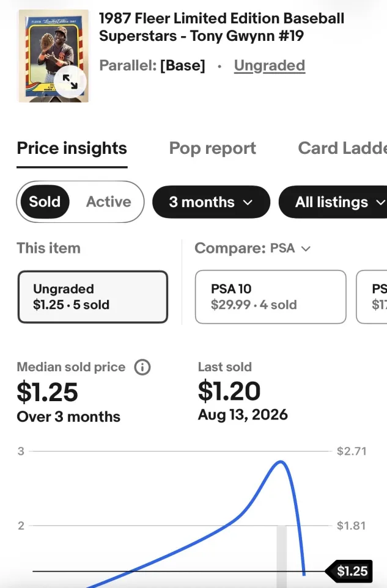The height and width of the screenshot is (588, 387).
Task: Click the chevron in 3 months button
Action: coord(248,203)
